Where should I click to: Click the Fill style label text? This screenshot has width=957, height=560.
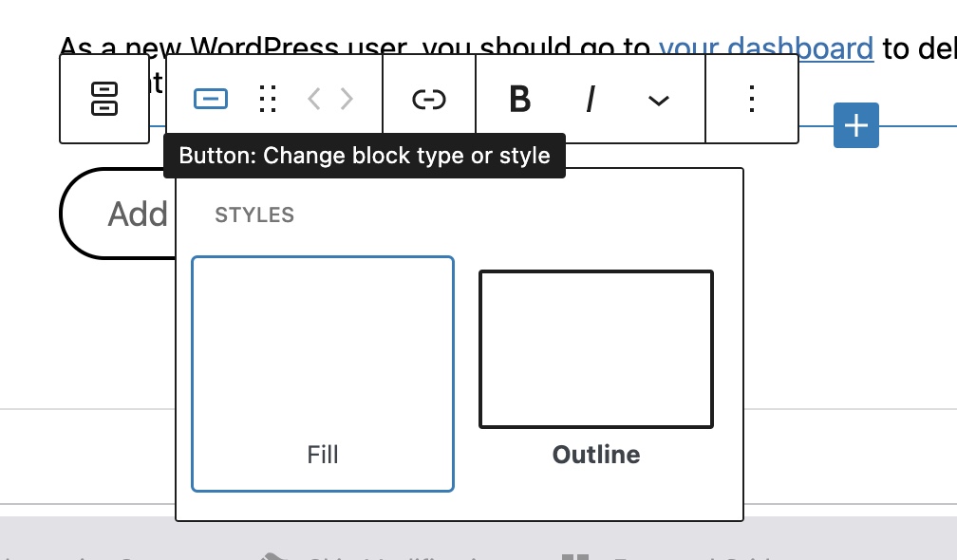[323, 455]
